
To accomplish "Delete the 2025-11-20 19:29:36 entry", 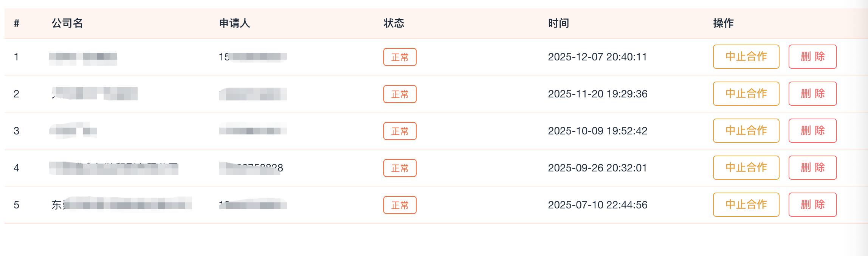I will pos(812,94).
